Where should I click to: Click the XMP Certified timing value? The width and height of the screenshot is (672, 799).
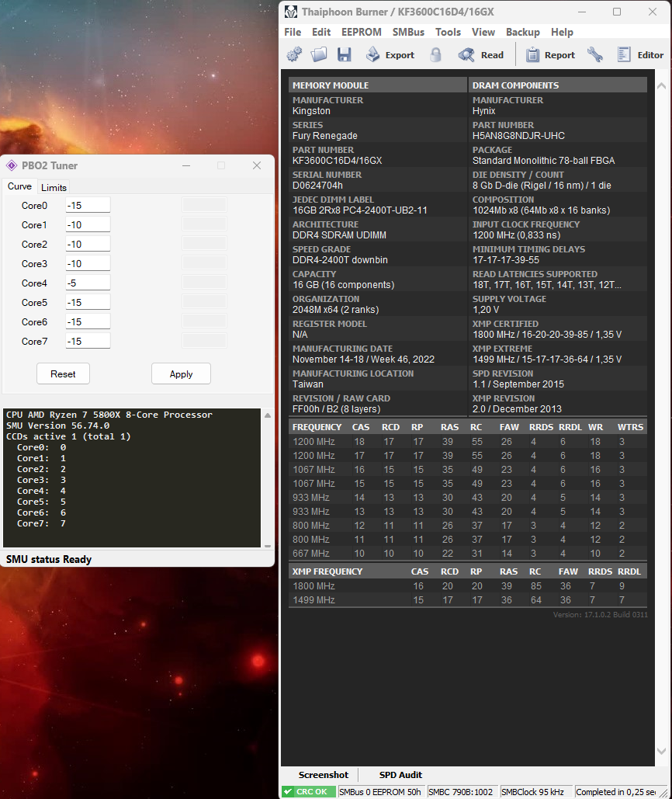coord(547,334)
